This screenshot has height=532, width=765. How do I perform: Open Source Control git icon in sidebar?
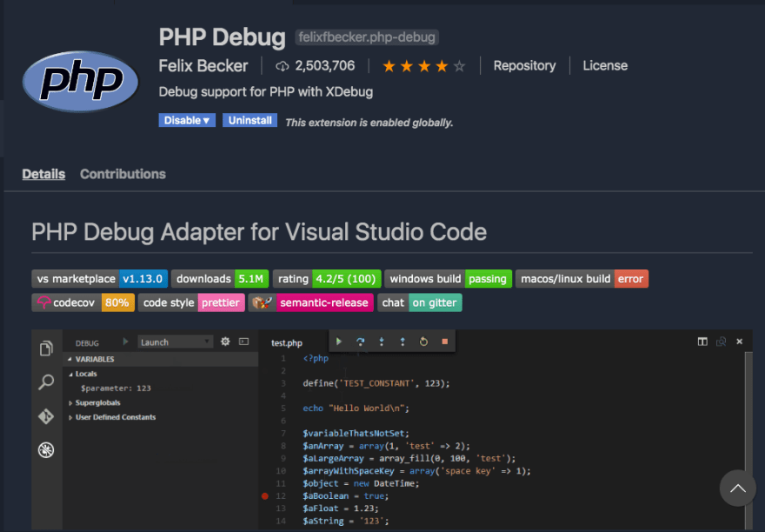click(x=46, y=416)
